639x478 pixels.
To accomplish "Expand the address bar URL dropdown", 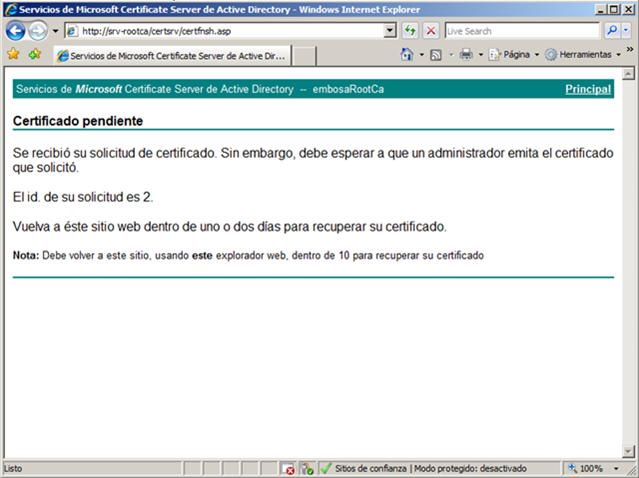I will tap(391, 31).
